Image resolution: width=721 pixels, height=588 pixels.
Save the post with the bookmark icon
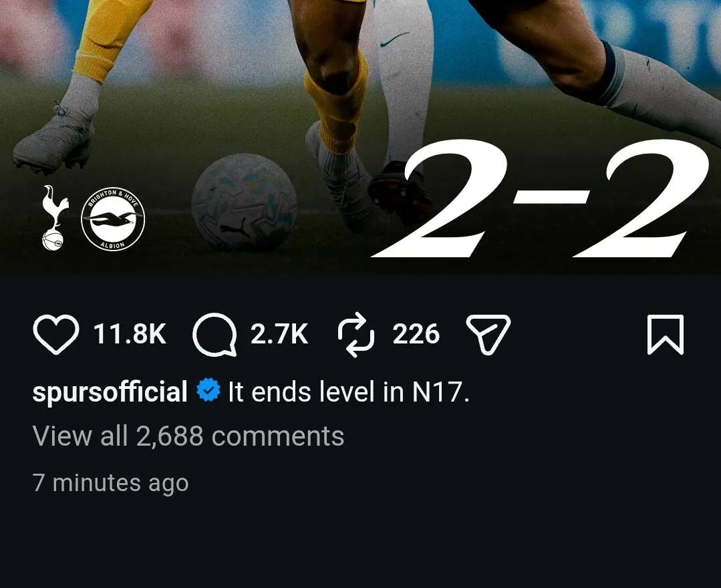(666, 334)
